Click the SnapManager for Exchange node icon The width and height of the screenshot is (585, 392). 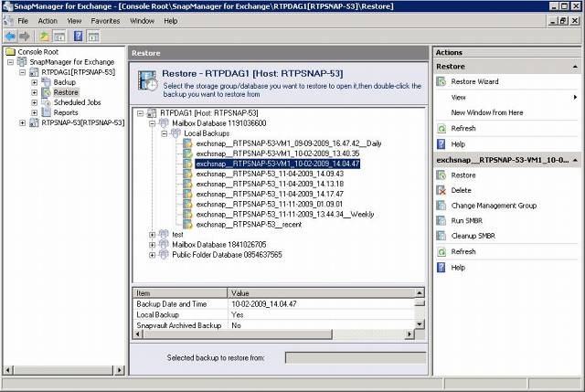(x=22, y=62)
